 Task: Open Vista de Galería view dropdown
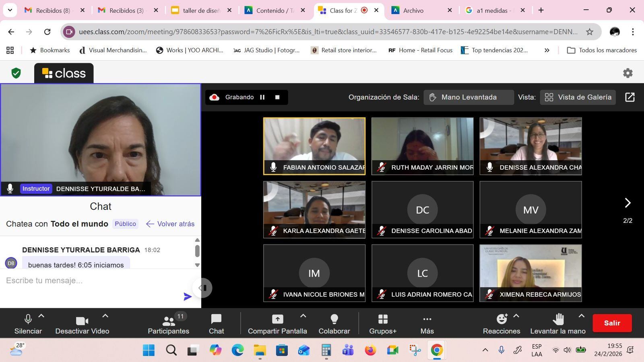[x=578, y=97]
